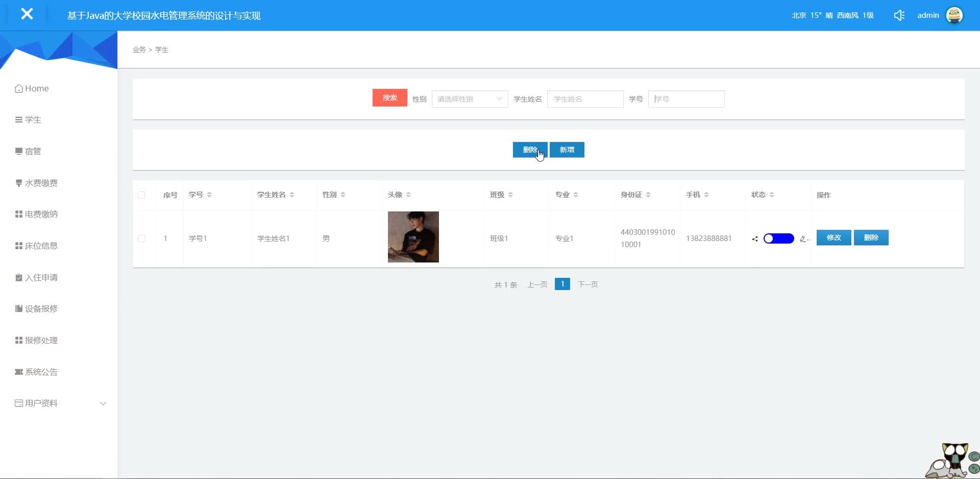Sort by 头像 column arrows
The height and width of the screenshot is (479, 980).
tap(408, 195)
